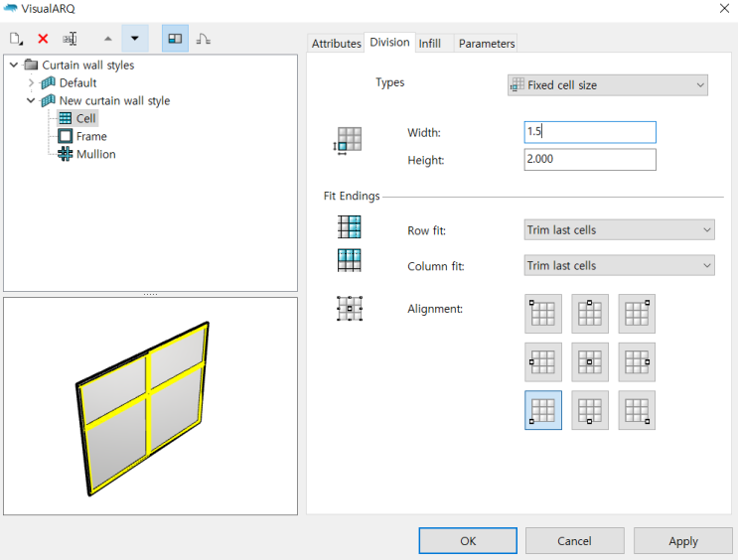
Task: Click the OK button
Action: coord(468,541)
